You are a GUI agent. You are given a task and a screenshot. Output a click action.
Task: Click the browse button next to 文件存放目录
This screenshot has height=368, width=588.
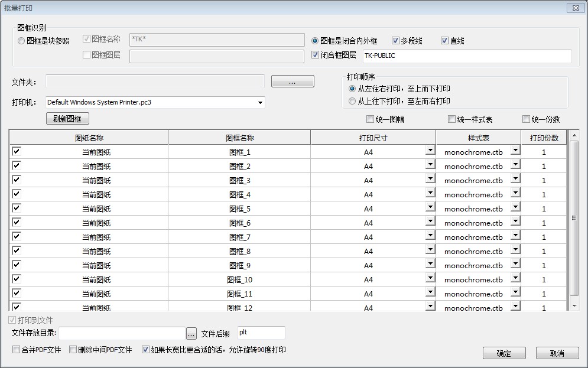point(191,334)
